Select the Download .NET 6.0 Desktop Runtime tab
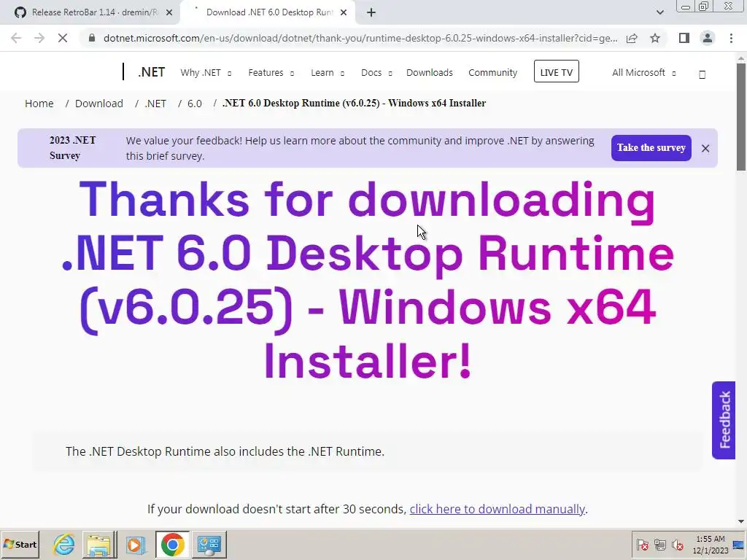Image resolution: width=747 pixels, height=560 pixels. [268, 12]
